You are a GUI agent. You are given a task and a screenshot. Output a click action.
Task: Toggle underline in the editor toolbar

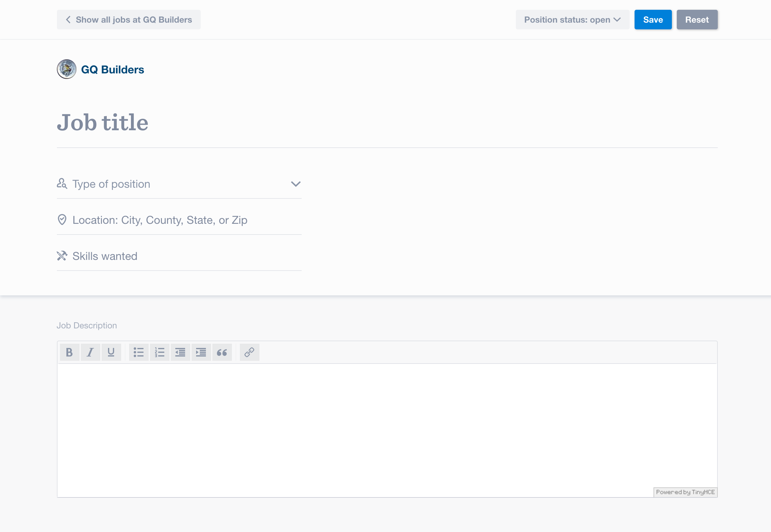[x=111, y=352]
